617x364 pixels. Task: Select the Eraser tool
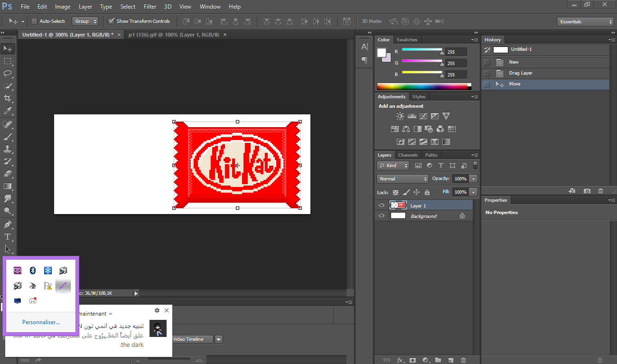tap(8, 174)
